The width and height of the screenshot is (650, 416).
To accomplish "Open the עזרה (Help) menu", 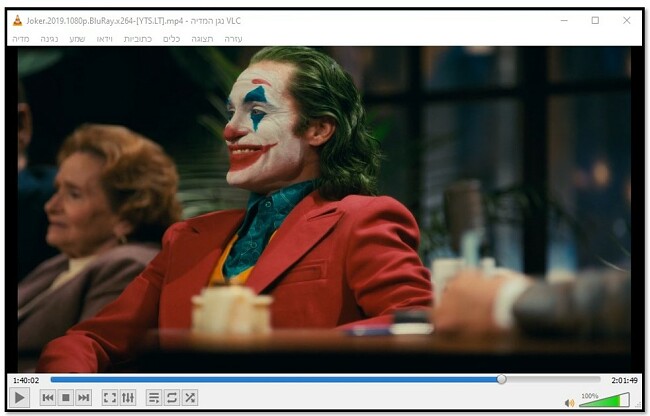I will pyautogui.click(x=233, y=39).
